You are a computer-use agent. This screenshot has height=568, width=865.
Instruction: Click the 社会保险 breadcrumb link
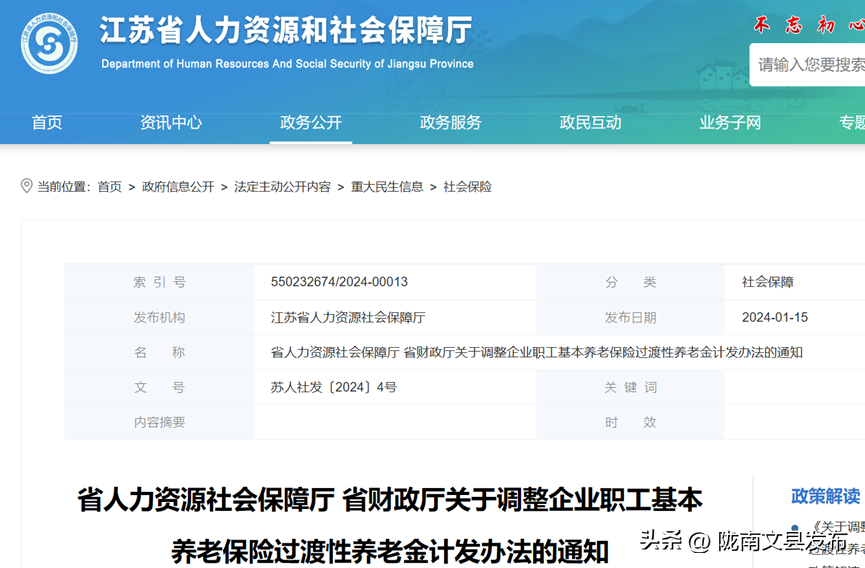[467, 187]
